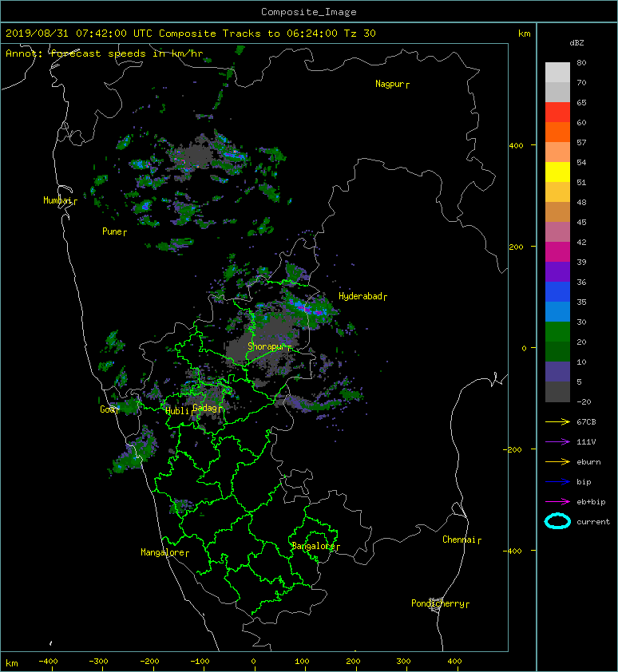Image resolution: width=618 pixels, height=672 pixels.
Task: Select the Mumbai city label
Action: coord(60,200)
